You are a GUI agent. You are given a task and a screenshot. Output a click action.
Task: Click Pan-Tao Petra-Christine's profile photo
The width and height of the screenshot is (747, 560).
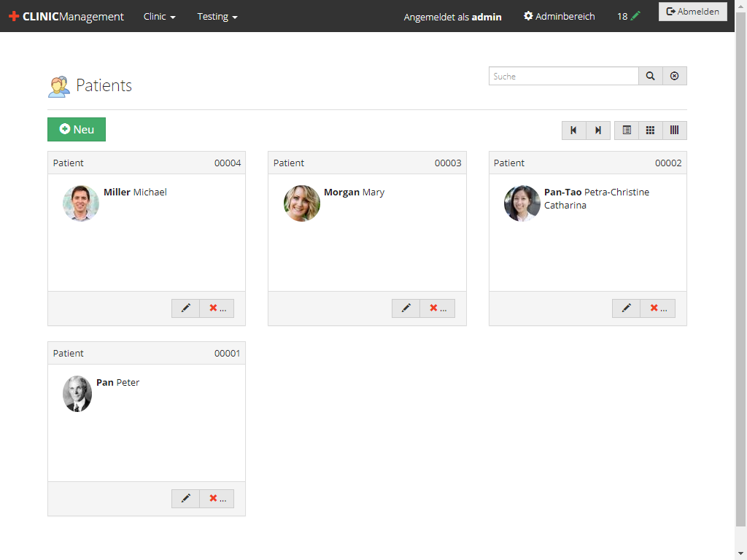522,203
